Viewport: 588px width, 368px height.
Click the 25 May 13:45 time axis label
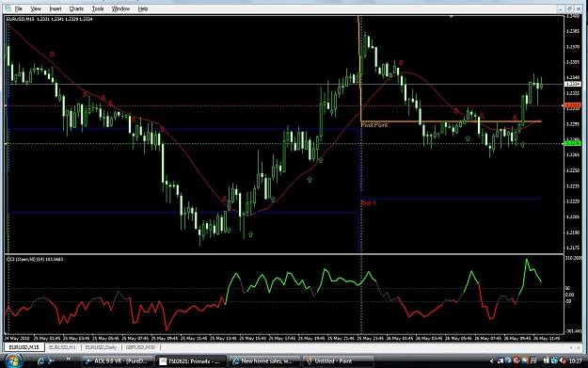pos(223,339)
